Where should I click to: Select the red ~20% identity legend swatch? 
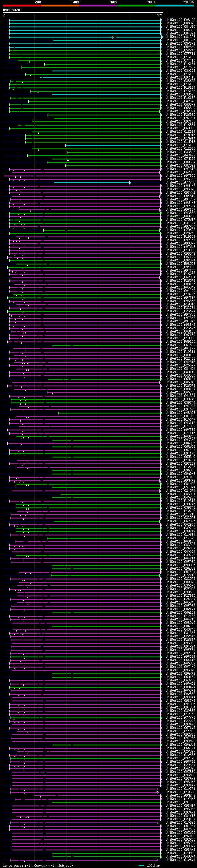coord(22,6)
